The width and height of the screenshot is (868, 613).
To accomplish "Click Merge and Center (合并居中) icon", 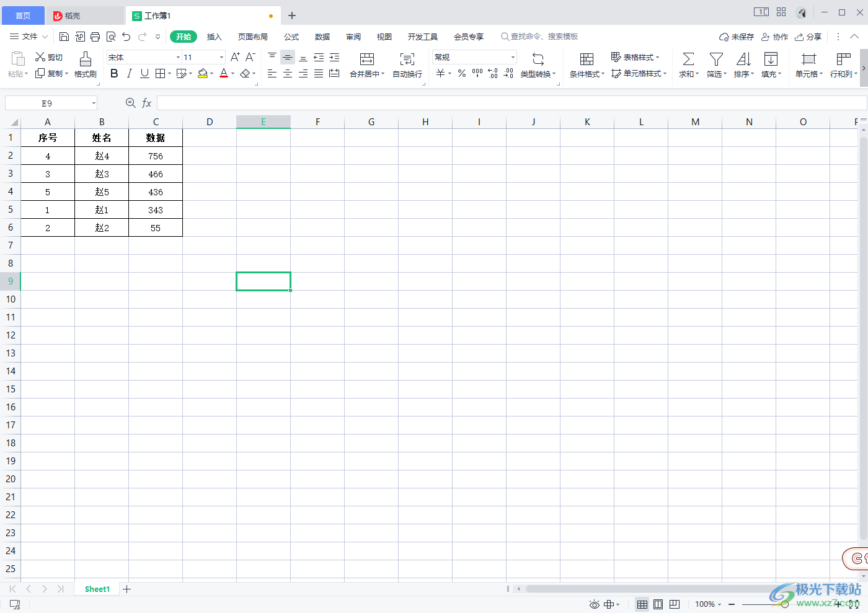I will [x=367, y=59].
